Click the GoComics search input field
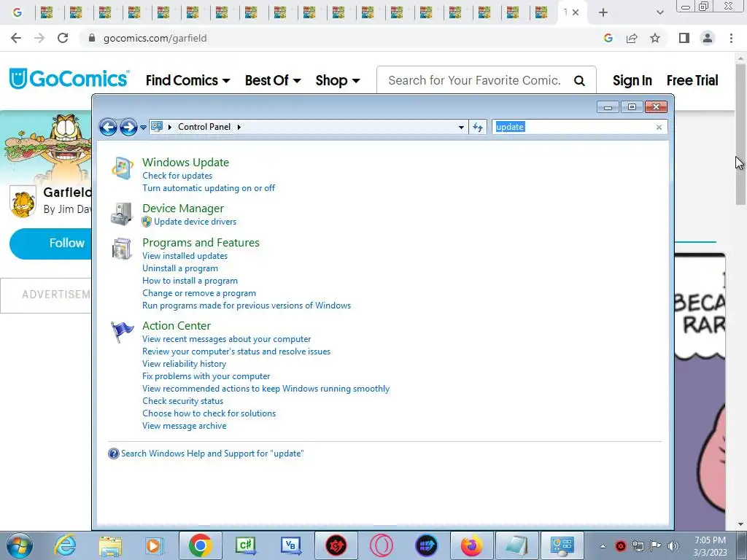The width and height of the screenshot is (747, 560). pos(474,80)
